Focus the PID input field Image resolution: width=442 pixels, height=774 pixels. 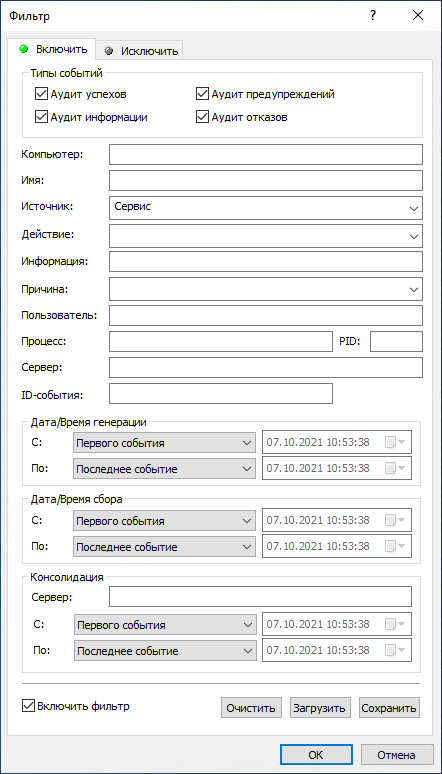tap(396, 342)
